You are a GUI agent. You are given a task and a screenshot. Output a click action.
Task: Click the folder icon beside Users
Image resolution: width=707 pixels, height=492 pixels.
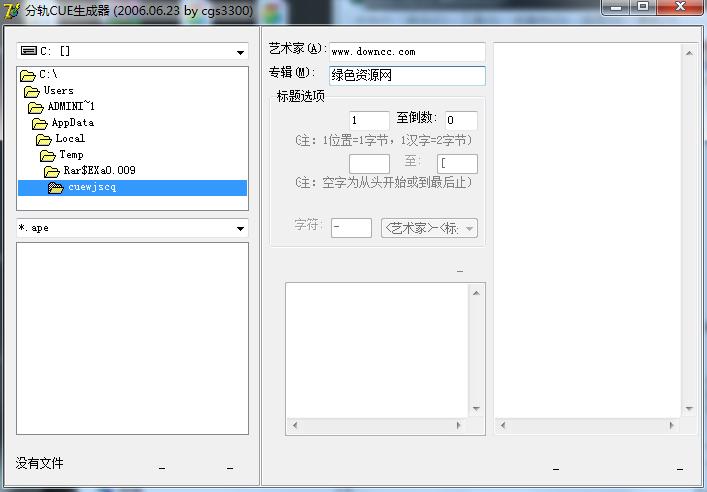coord(32,92)
